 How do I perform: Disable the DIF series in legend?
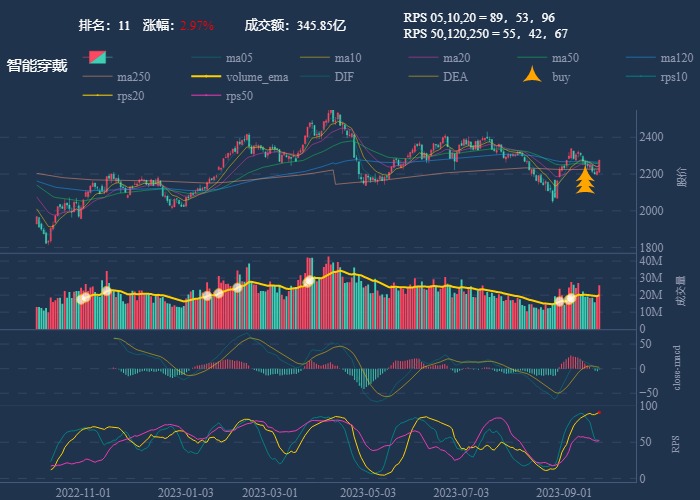pos(343,77)
